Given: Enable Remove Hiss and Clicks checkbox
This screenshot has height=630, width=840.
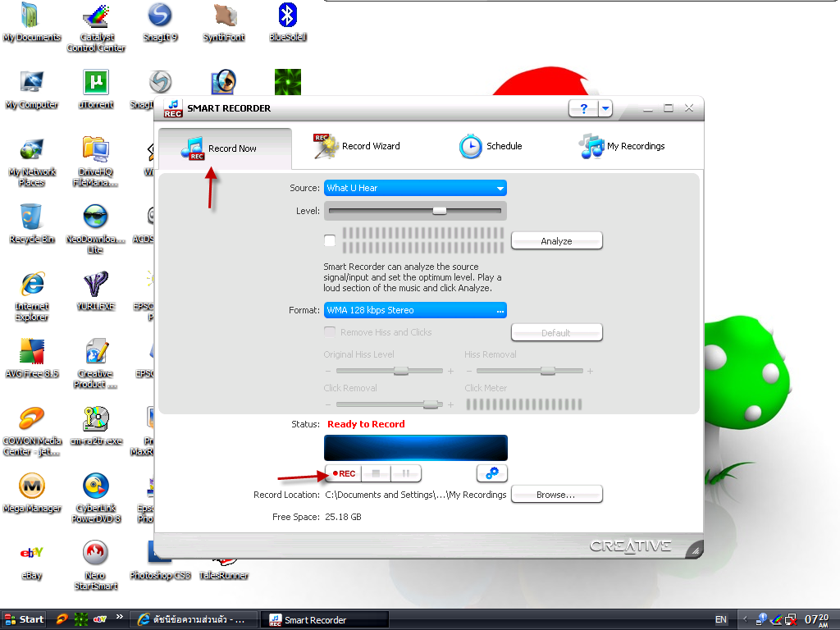Looking at the screenshot, I should click(330, 332).
